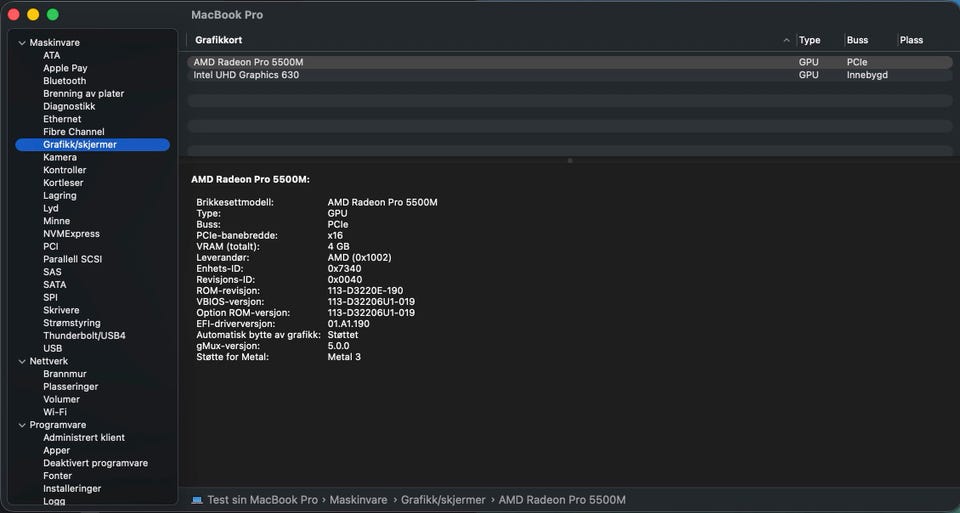Open the Minne memory entry
Image resolution: width=960 pixels, height=513 pixels.
point(56,221)
